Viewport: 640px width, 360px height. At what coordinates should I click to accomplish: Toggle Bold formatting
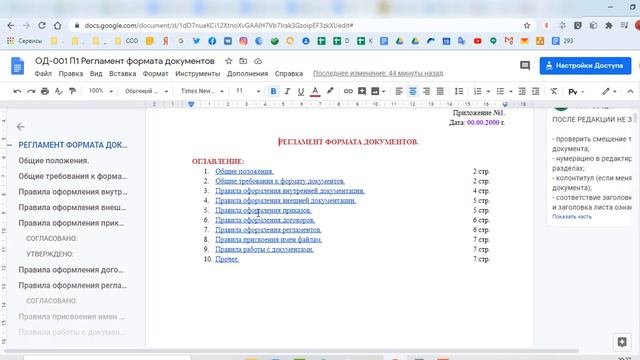[x=273, y=91]
